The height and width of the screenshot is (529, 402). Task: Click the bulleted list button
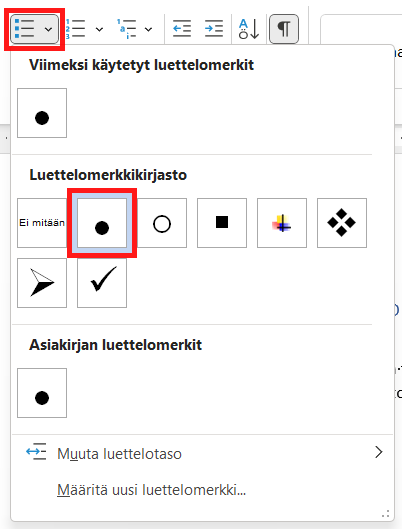click(25, 29)
